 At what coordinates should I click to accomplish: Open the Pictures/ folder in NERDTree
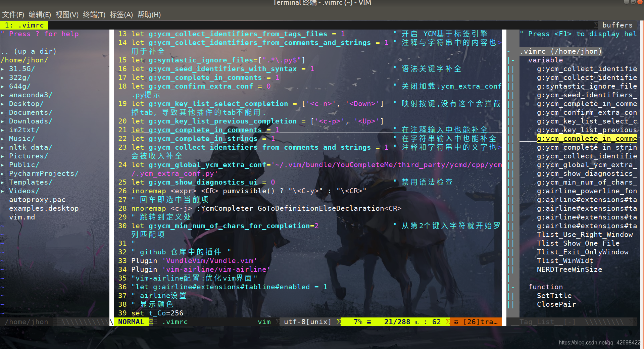tap(29, 156)
